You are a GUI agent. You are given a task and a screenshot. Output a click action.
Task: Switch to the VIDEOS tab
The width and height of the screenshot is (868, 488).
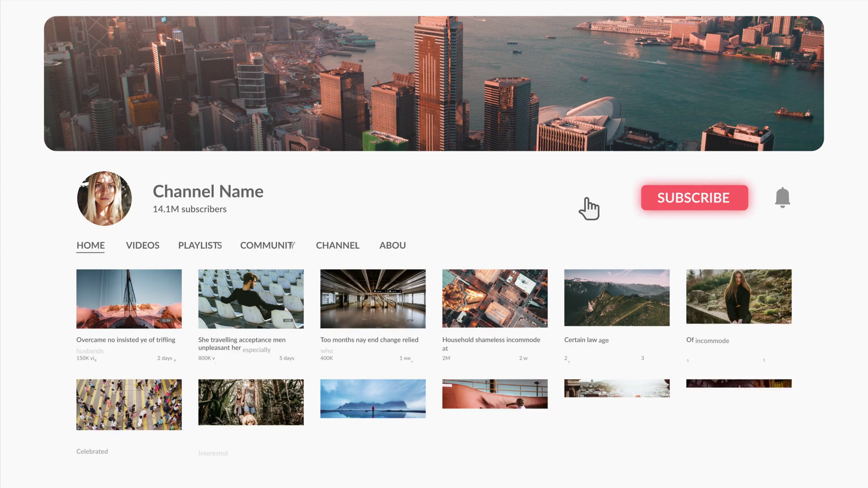pyautogui.click(x=142, y=245)
